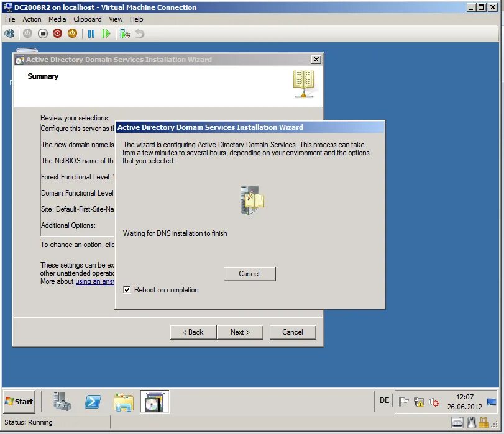Click the DE language indicator

385,400
